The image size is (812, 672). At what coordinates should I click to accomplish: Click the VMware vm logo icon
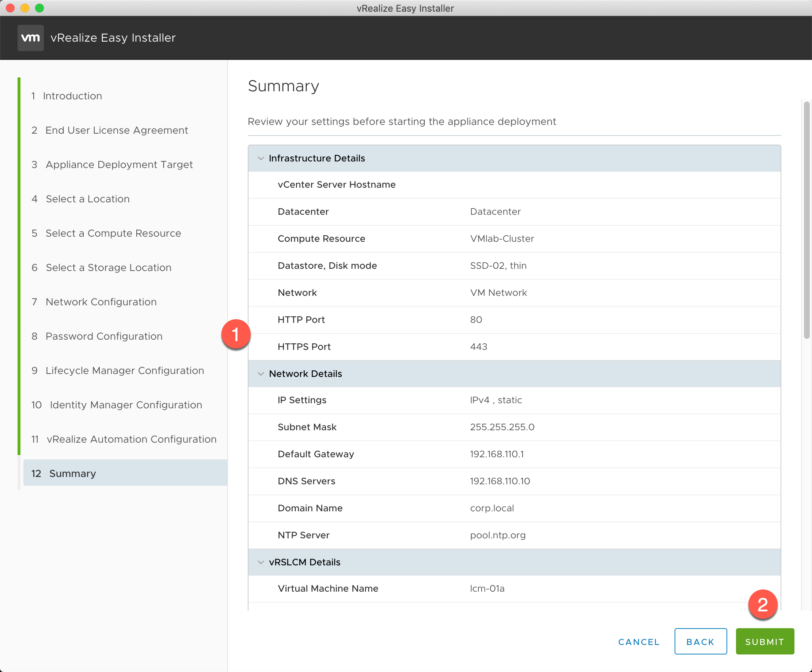[31, 38]
